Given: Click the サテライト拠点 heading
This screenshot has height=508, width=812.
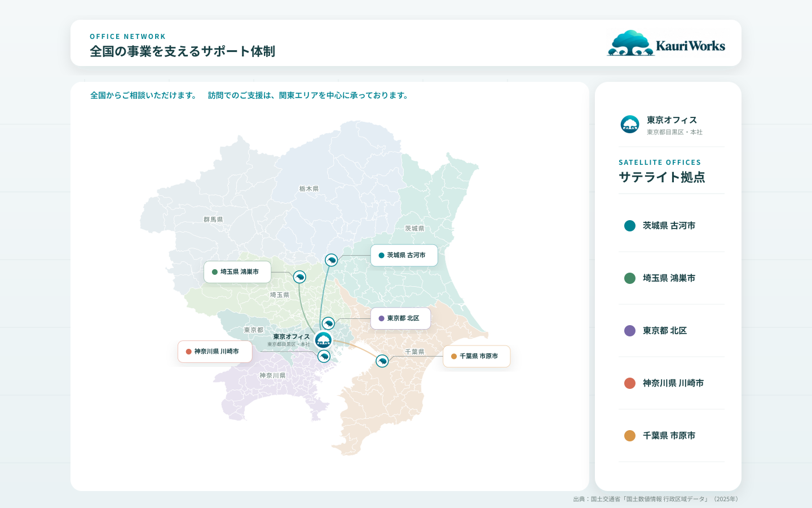Looking at the screenshot, I should pos(662,177).
